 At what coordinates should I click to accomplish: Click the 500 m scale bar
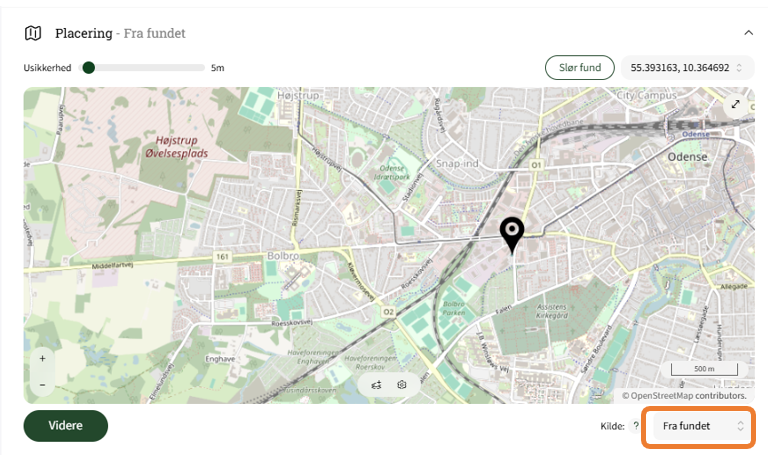tap(704, 369)
